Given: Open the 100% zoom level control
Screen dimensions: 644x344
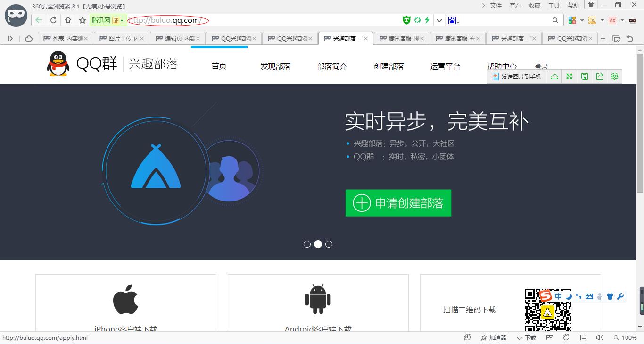Looking at the screenshot, I should click(x=625, y=337).
